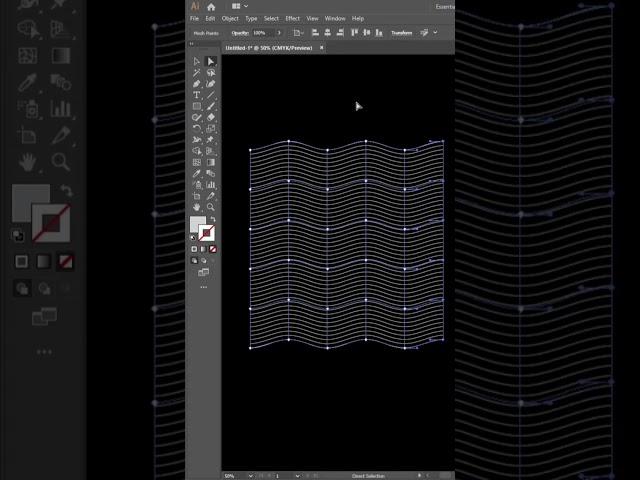Select the Lasso tool
The width and height of the screenshot is (640, 480).
coord(211,73)
